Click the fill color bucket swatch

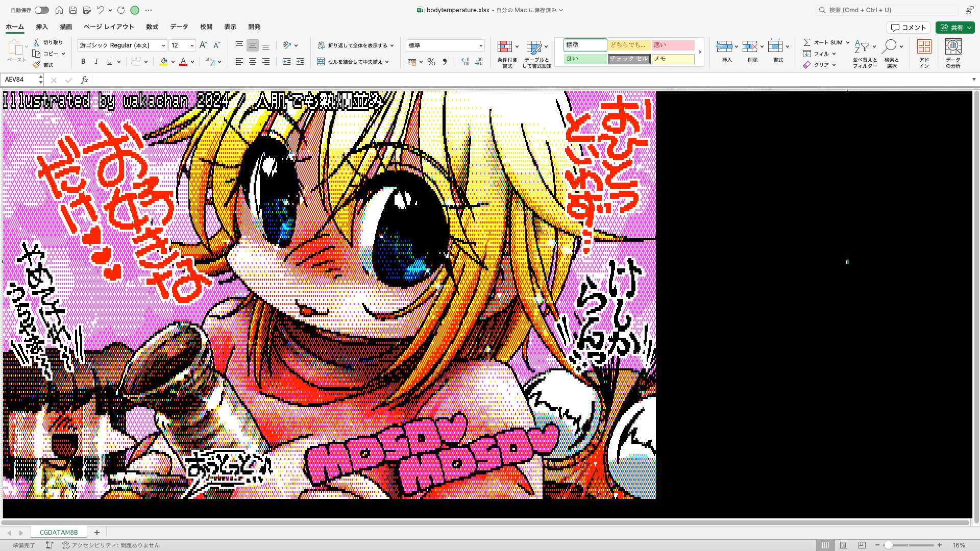point(164,62)
